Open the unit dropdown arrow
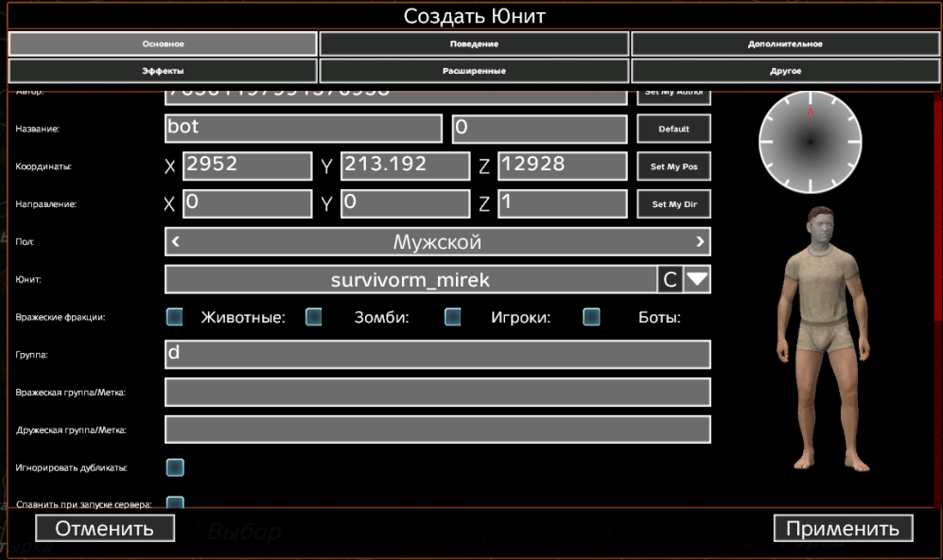 tap(698, 279)
